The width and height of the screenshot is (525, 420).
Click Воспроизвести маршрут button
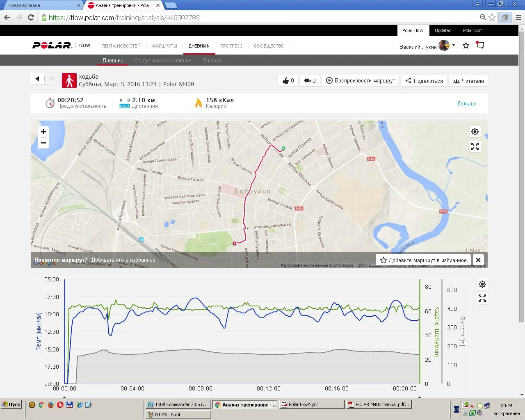coord(361,81)
